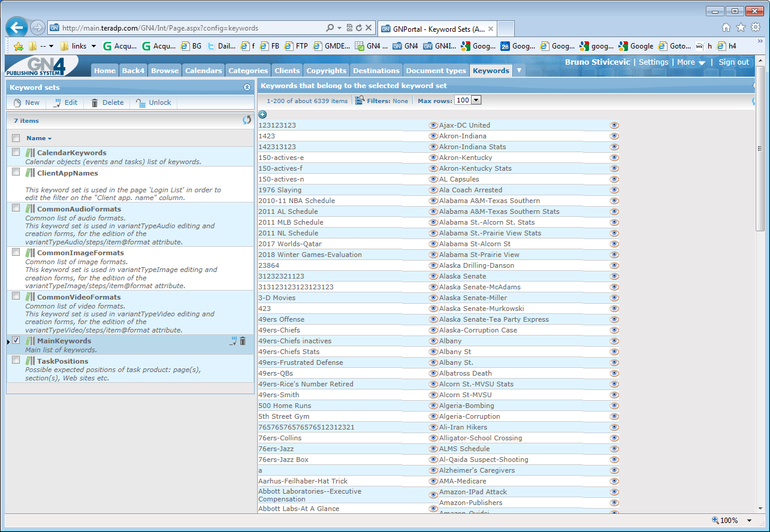Image resolution: width=770 pixels, height=532 pixels.
Task: Open the Categories tab
Action: [x=248, y=71]
